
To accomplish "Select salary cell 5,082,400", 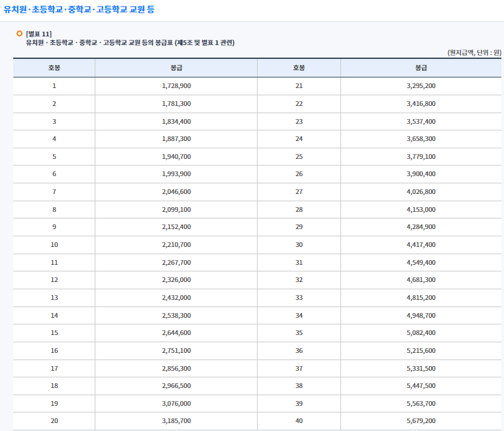I will point(421,333).
